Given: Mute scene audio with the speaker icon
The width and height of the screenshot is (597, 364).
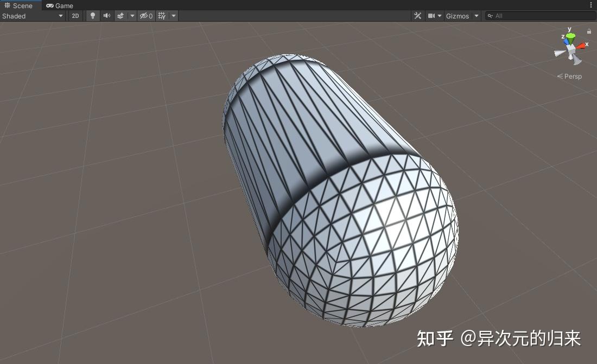Looking at the screenshot, I should click(x=106, y=16).
